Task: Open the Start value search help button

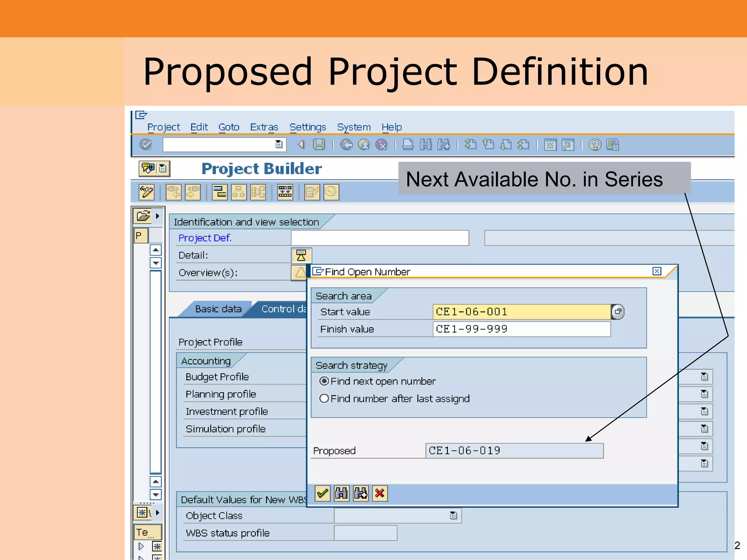Action: (618, 312)
